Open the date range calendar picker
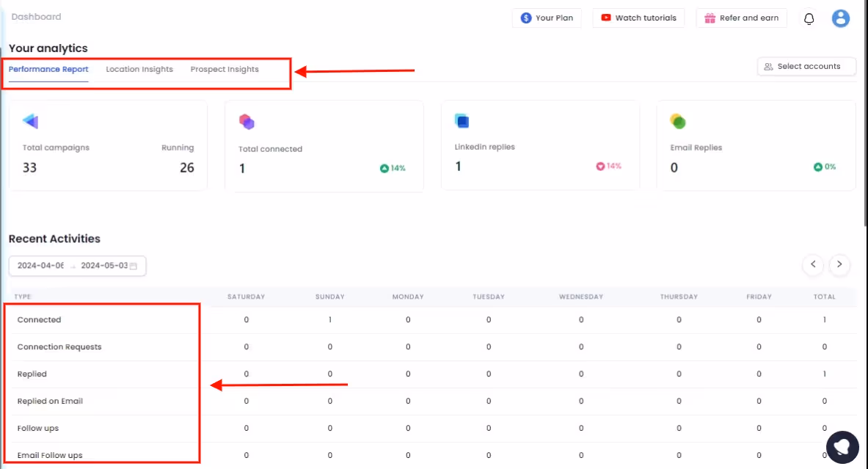This screenshot has width=868, height=469. pyautogui.click(x=134, y=266)
